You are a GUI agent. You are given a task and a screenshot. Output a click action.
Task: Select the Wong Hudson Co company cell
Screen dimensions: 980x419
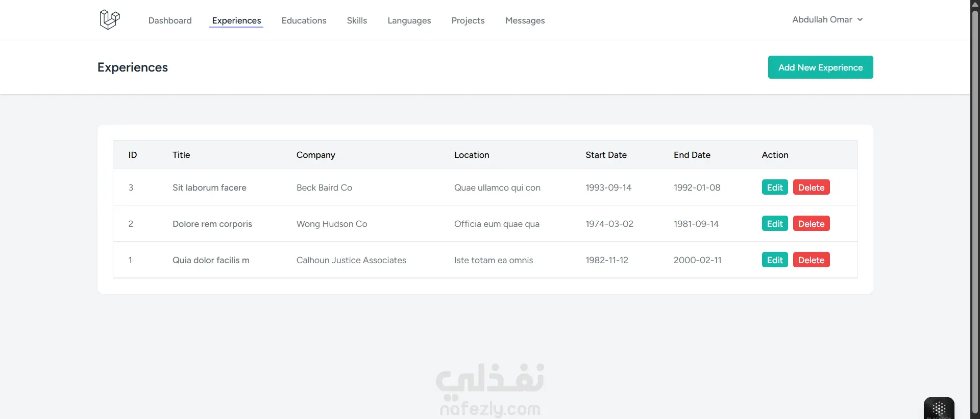(x=332, y=224)
